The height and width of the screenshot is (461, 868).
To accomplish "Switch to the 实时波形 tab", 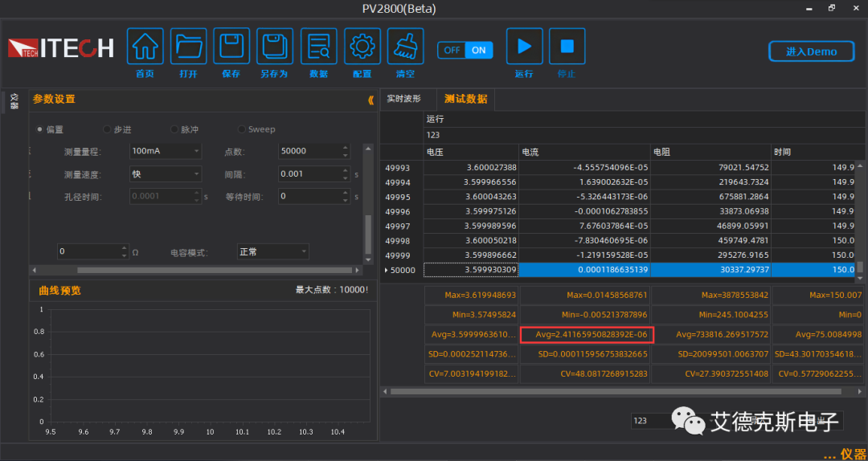I will (x=403, y=99).
